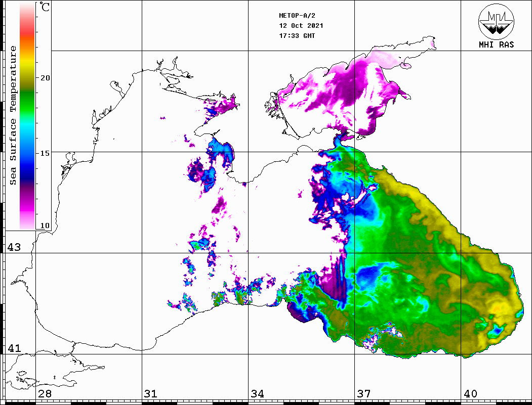Click the time "17:33 GMT"

coord(297,35)
